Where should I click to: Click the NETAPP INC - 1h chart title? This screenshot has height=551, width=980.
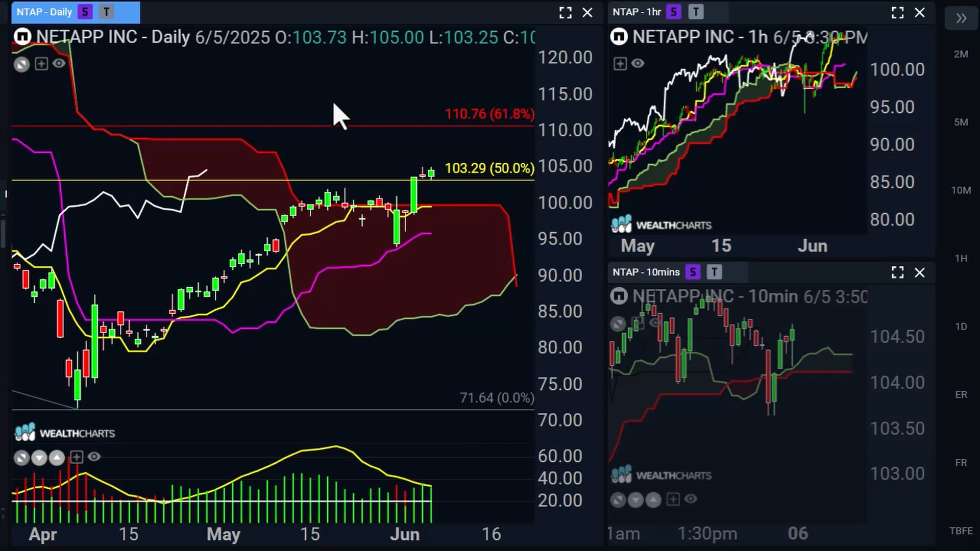[700, 37]
